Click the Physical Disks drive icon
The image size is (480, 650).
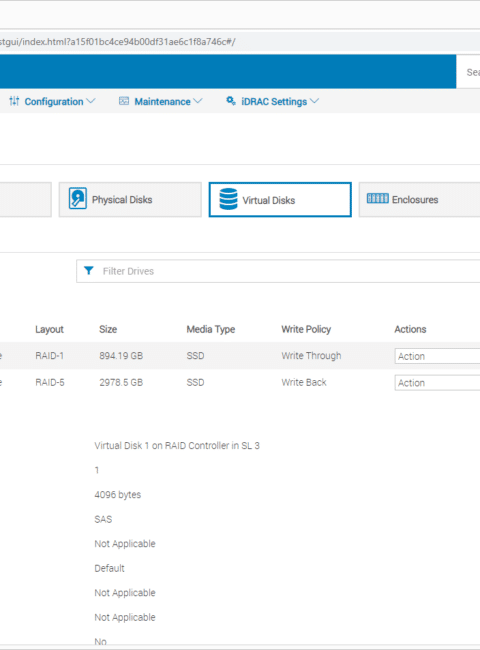tap(78, 198)
